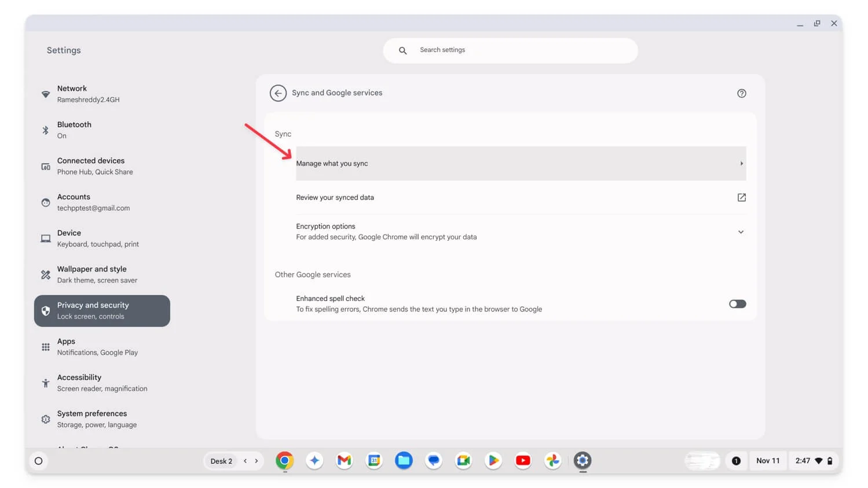Click the Apps grid icon
868x488 pixels.
point(46,347)
